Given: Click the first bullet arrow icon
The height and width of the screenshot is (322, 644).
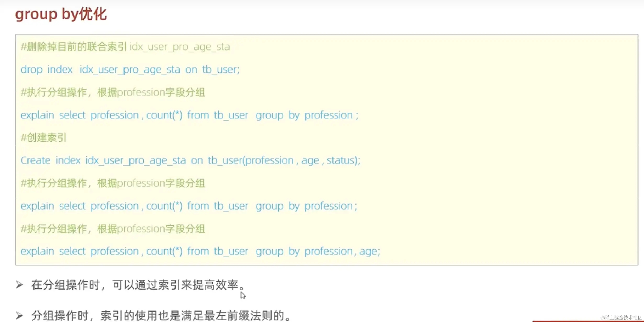Looking at the screenshot, I should 19,285.
